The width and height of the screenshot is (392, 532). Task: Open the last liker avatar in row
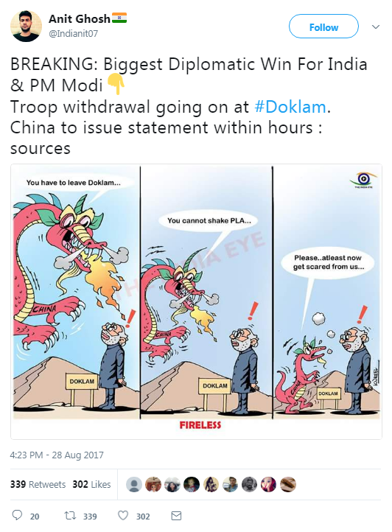(x=288, y=484)
